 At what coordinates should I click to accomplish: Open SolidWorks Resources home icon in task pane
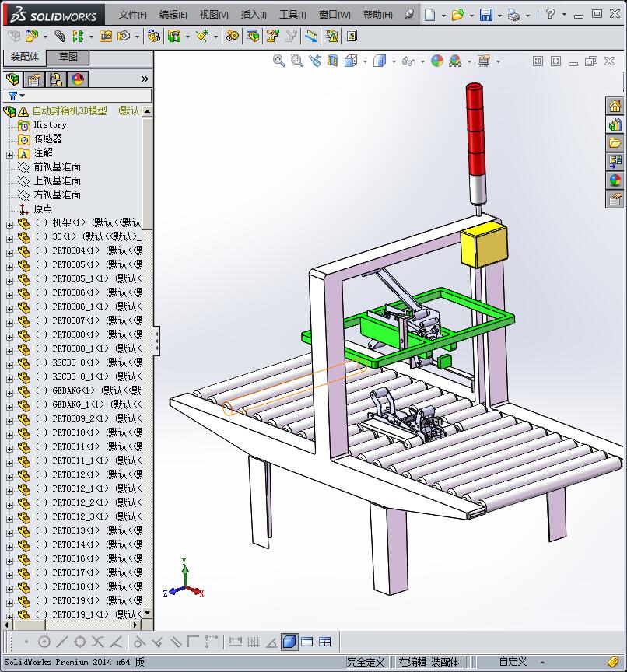(615, 106)
